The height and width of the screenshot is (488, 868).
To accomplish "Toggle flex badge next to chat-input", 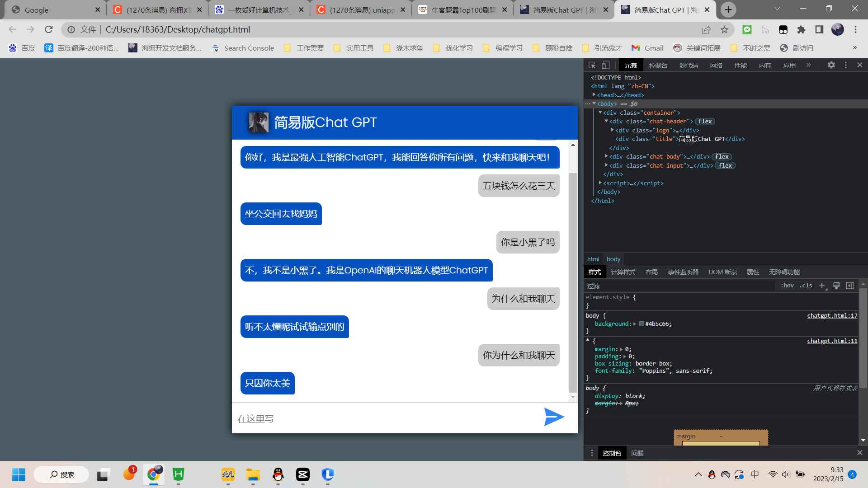I will (725, 166).
